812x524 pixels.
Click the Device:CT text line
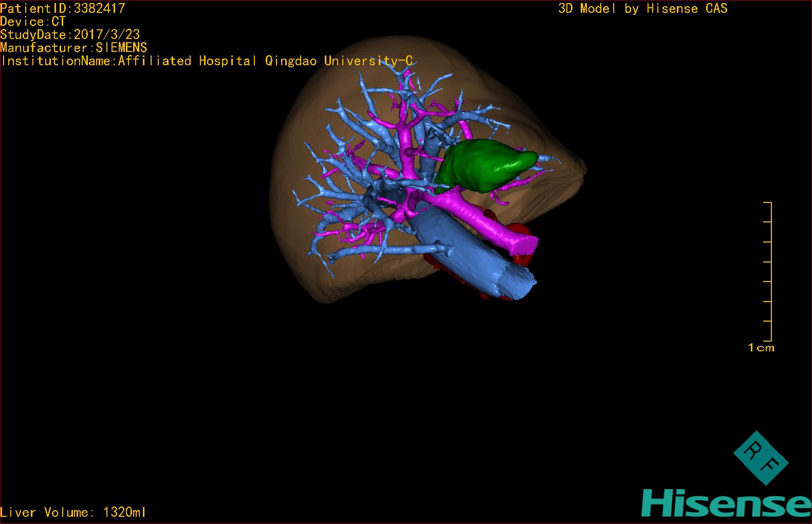pyautogui.click(x=33, y=22)
